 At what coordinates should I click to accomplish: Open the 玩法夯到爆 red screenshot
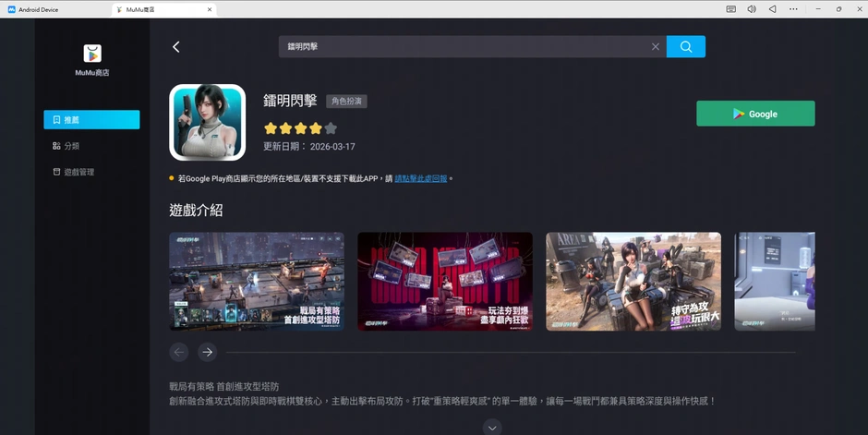tap(445, 282)
